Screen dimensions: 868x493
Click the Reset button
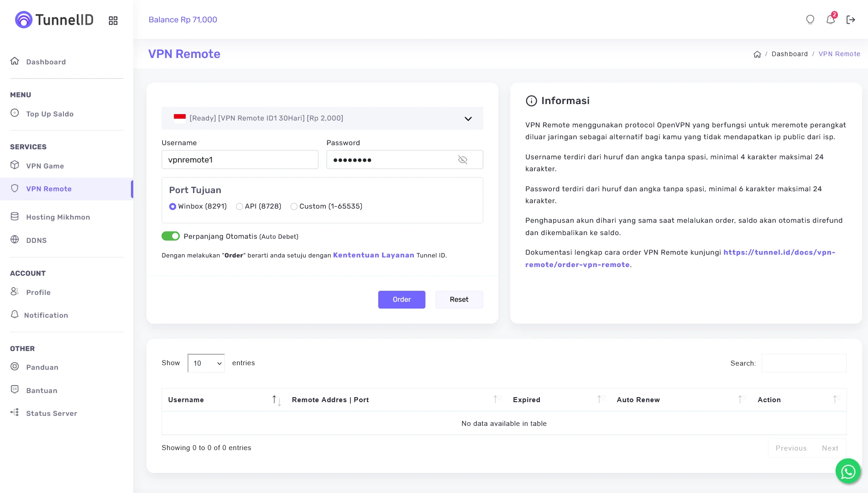coord(459,299)
